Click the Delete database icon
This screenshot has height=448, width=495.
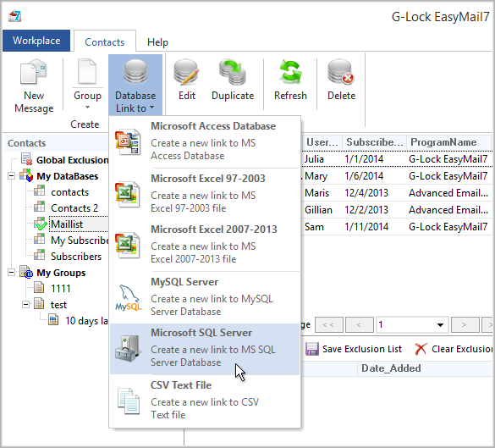point(341,72)
